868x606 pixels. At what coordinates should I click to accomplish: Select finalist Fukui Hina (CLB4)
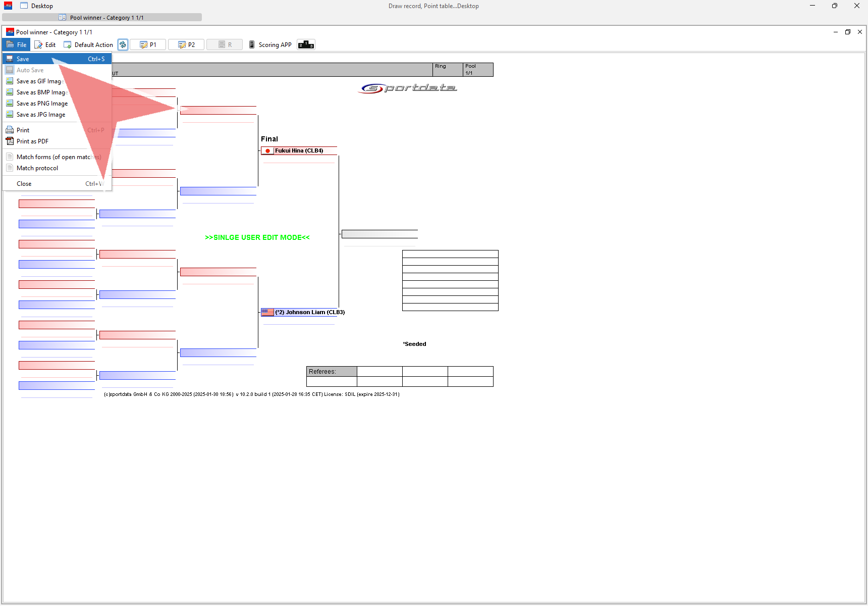299,151
